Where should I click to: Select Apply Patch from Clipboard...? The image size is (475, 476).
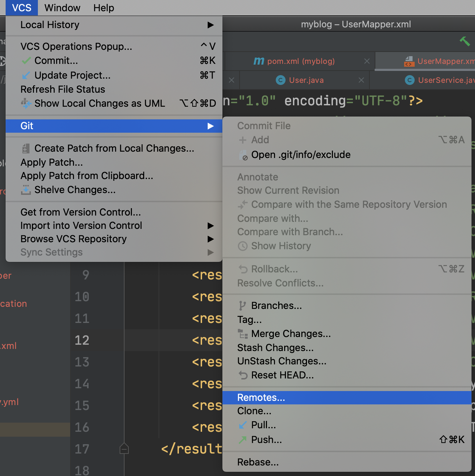(114, 176)
